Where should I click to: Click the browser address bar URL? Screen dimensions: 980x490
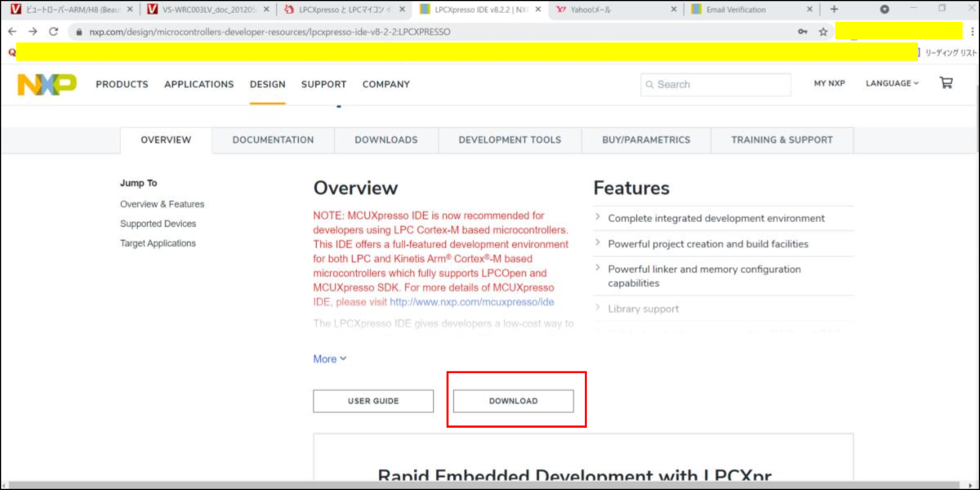[269, 32]
